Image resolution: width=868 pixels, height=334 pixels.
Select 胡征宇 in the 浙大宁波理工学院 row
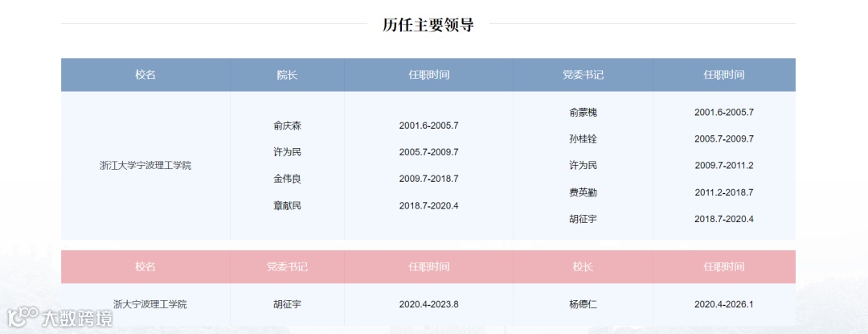[x=287, y=304]
